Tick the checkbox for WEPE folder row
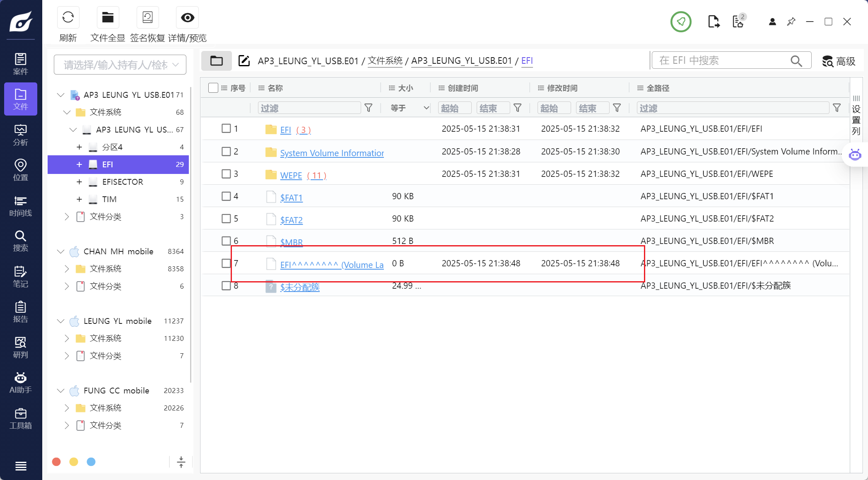 click(x=226, y=174)
